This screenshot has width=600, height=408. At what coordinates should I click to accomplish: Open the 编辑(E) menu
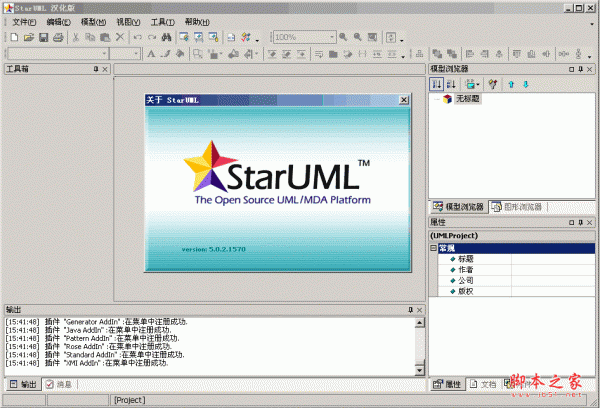tap(59, 22)
